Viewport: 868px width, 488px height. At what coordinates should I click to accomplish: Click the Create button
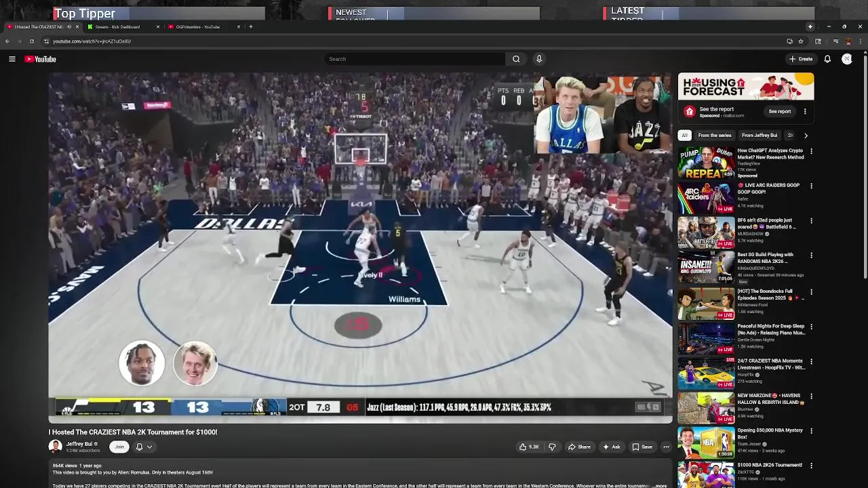click(801, 59)
